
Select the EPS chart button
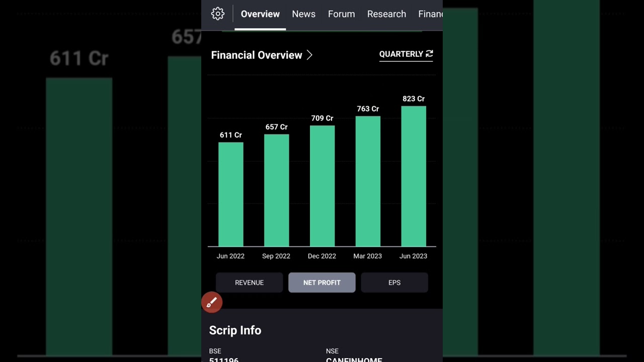click(394, 283)
